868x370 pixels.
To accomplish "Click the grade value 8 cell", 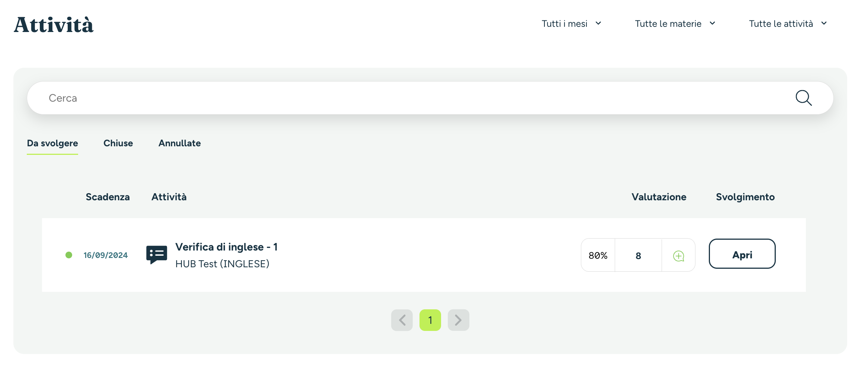I will coord(638,255).
